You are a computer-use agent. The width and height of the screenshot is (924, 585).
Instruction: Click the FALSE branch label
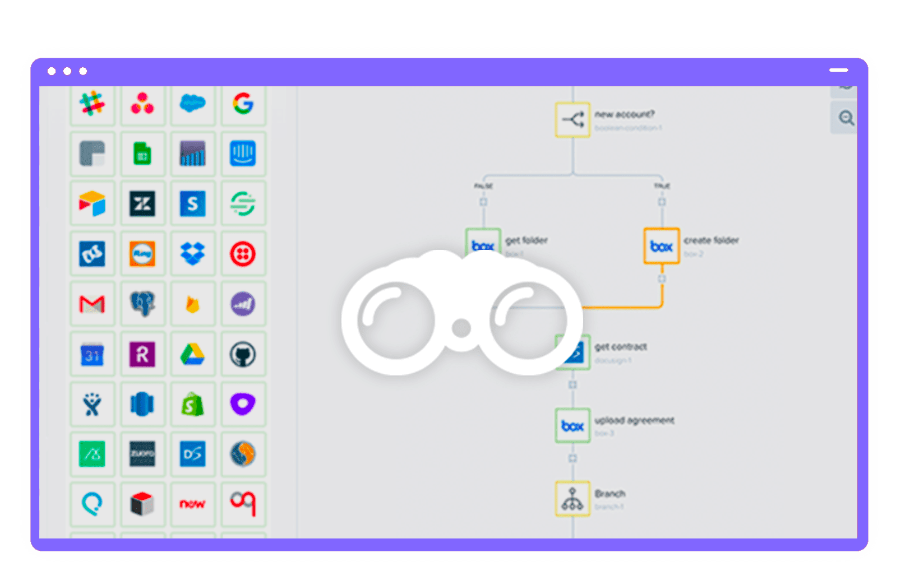pyautogui.click(x=483, y=186)
